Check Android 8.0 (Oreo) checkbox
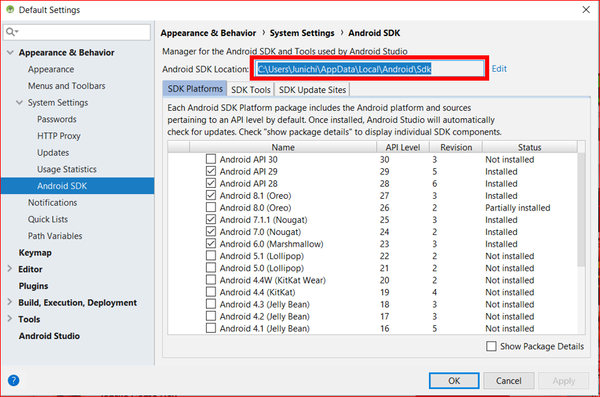This screenshot has width=600, height=397. point(211,207)
